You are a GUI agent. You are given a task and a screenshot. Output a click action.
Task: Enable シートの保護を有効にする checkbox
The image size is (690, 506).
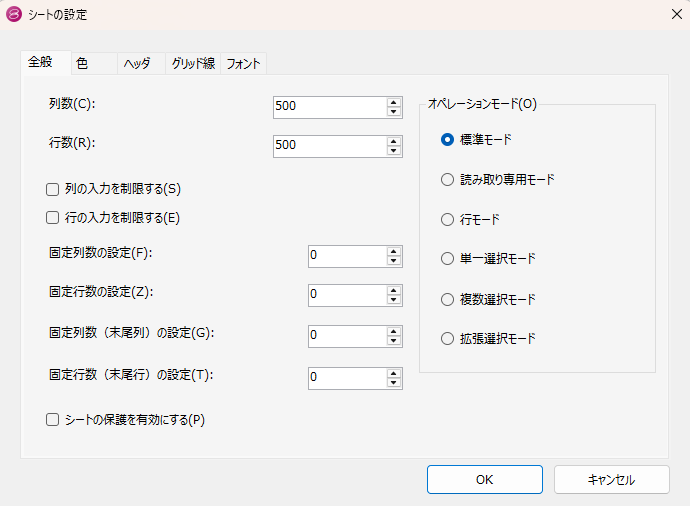tap(52, 420)
